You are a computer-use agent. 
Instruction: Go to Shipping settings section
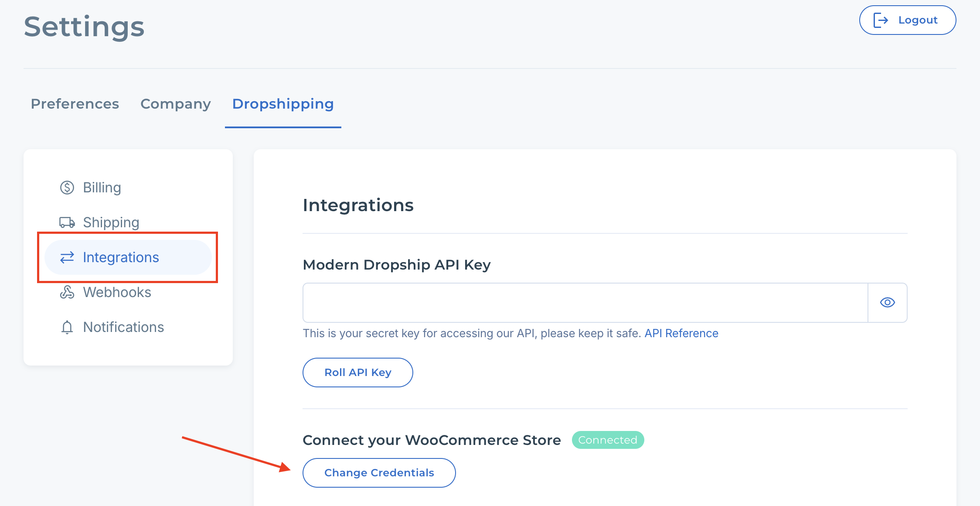pos(111,222)
